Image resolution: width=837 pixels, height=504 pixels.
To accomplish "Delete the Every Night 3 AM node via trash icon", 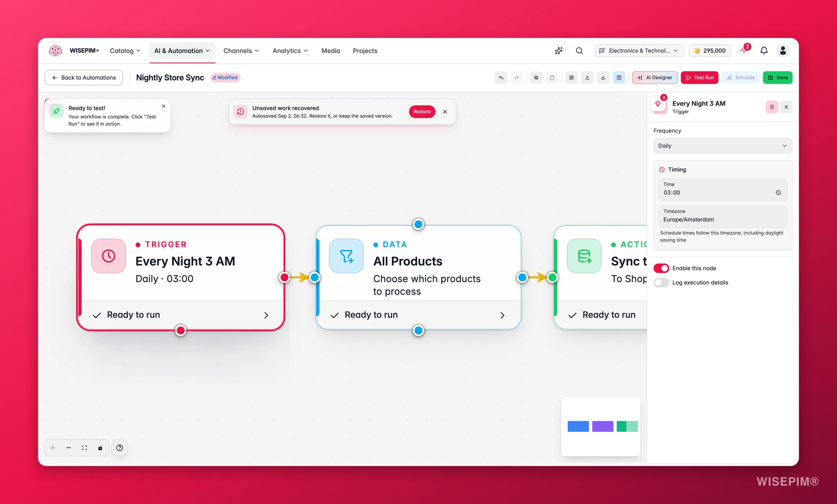I will point(772,107).
